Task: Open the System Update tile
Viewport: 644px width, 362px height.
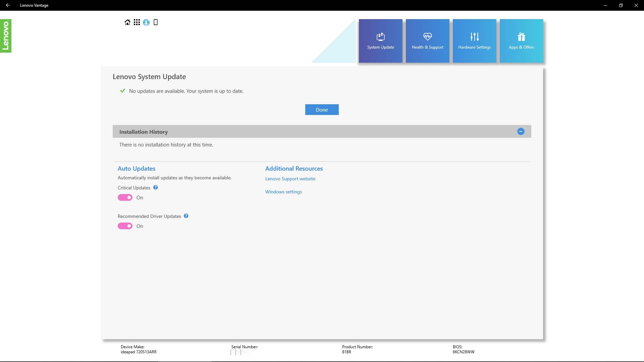Action: [x=380, y=41]
